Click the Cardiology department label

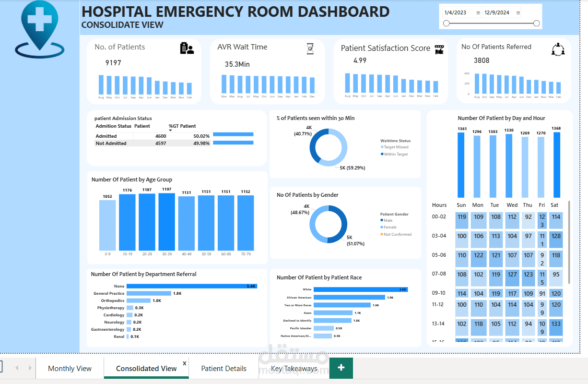[114, 315]
